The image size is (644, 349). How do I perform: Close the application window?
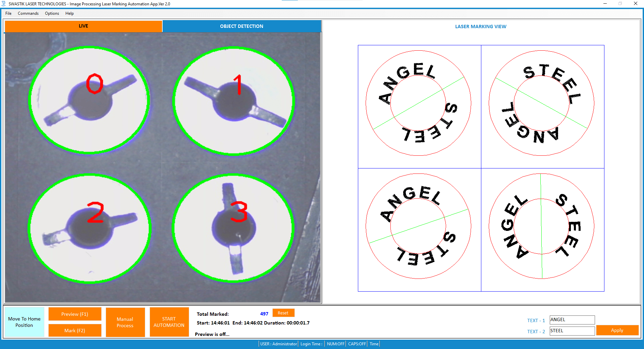point(636,4)
